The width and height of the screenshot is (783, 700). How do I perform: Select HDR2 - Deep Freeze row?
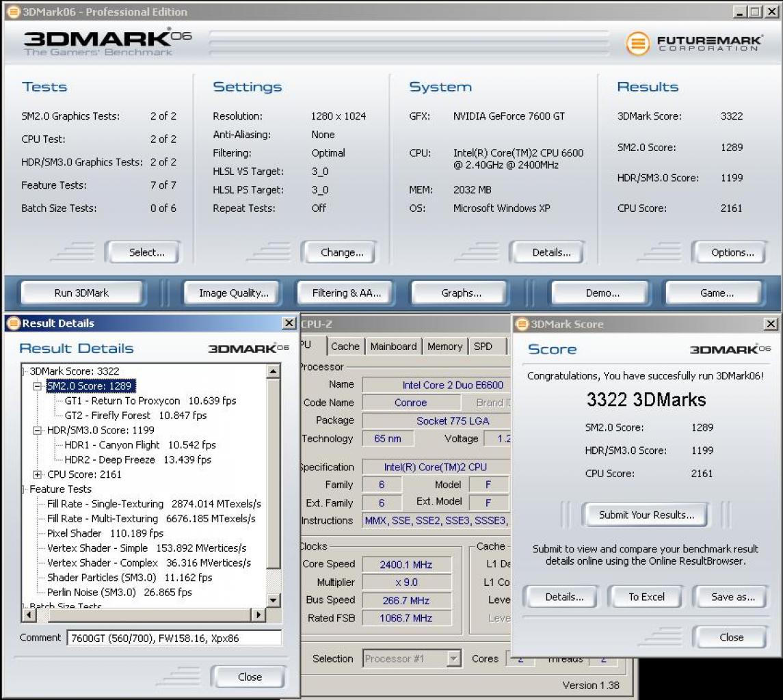point(138,459)
